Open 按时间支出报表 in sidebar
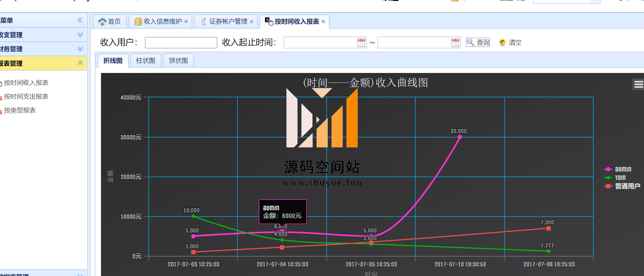The height and width of the screenshot is (276, 644). tap(26, 97)
